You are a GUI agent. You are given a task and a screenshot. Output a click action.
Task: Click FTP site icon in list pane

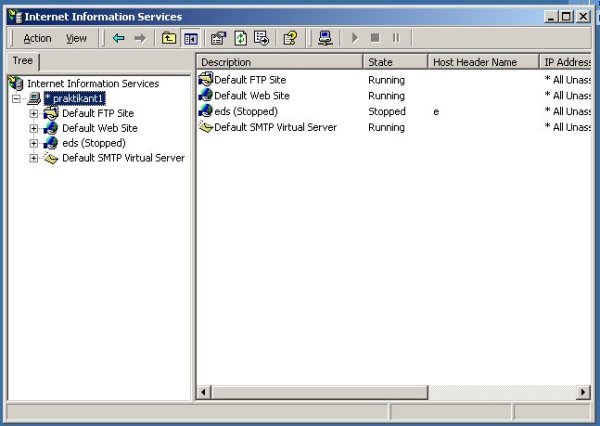tap(205, 79)
